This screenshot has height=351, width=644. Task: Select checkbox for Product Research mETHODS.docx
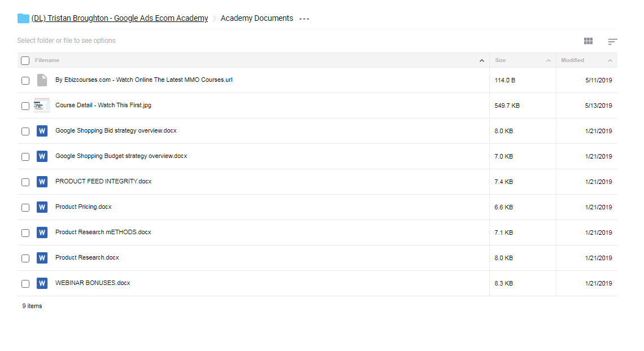coord(25,233)
